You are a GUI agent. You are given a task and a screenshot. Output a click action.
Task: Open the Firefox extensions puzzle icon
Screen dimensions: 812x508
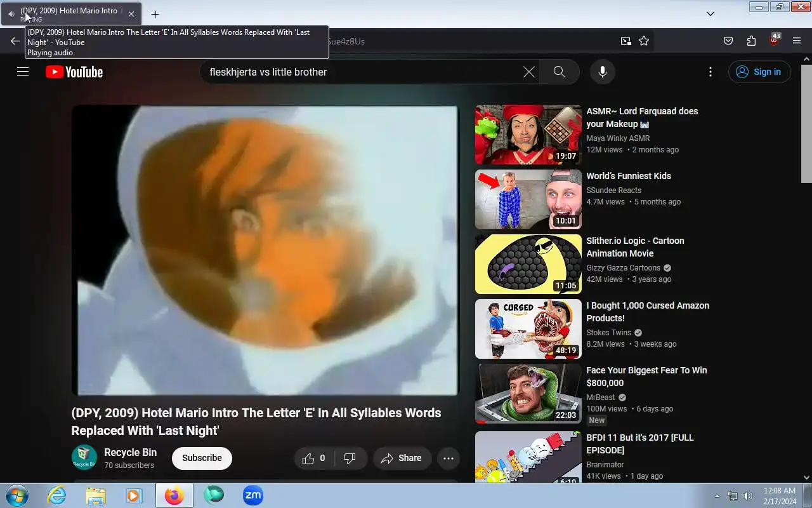[x=751, y=41]
